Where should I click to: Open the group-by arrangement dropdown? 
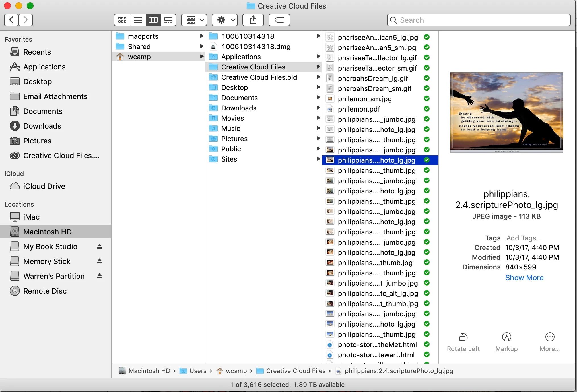(x=195, y=20)
